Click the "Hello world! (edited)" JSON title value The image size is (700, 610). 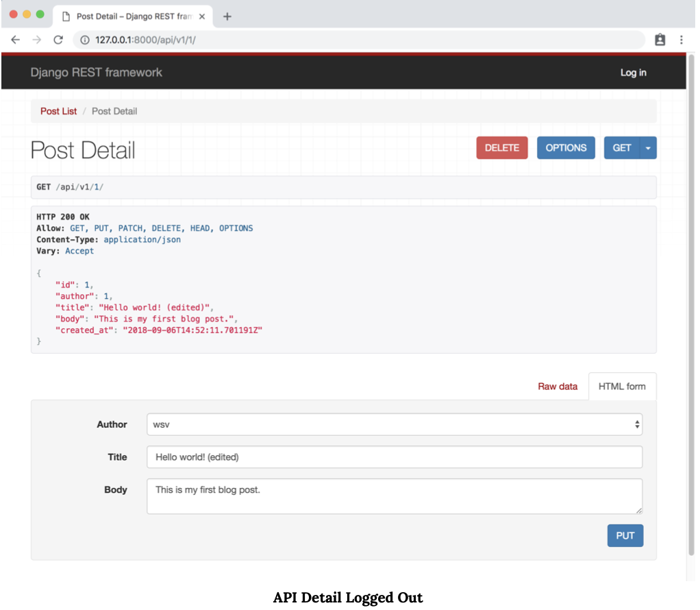point(155,308)
